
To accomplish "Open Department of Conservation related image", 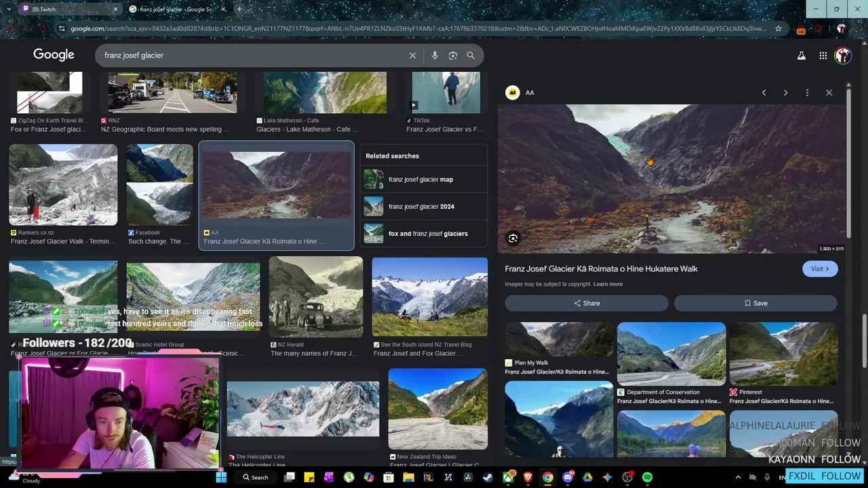I will (x=671, y=354).
